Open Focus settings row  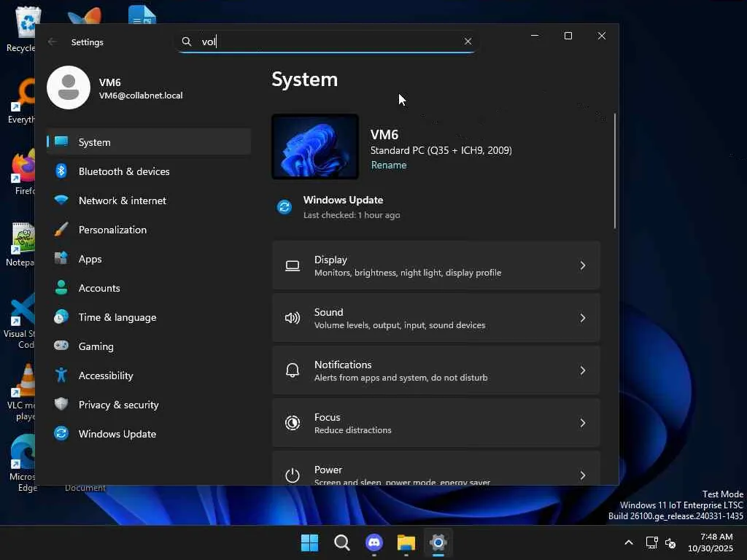coord(436,423)
